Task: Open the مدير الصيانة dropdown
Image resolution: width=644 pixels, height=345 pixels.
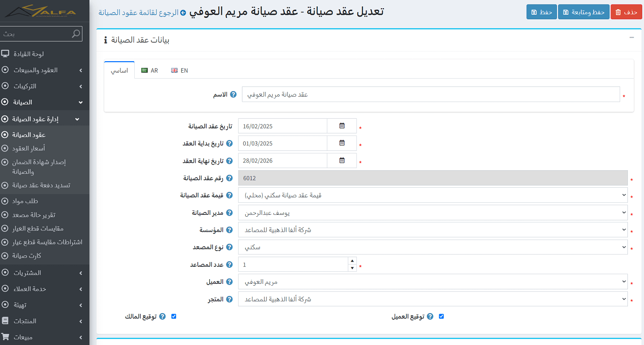Action: tap(433, 213)
